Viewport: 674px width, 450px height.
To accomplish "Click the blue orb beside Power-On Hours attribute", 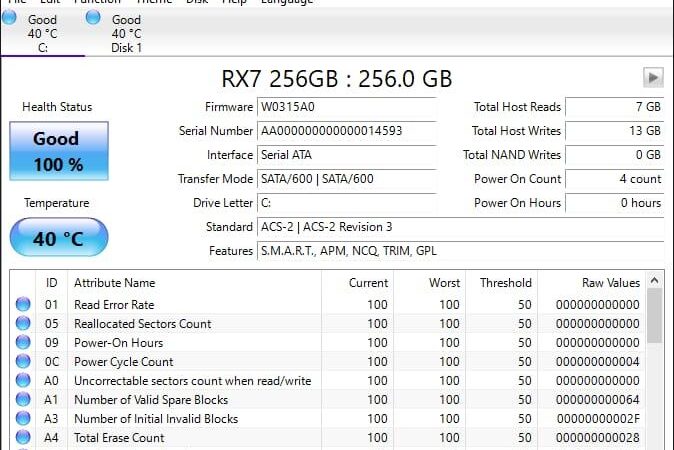I will (x=22, y=343).
